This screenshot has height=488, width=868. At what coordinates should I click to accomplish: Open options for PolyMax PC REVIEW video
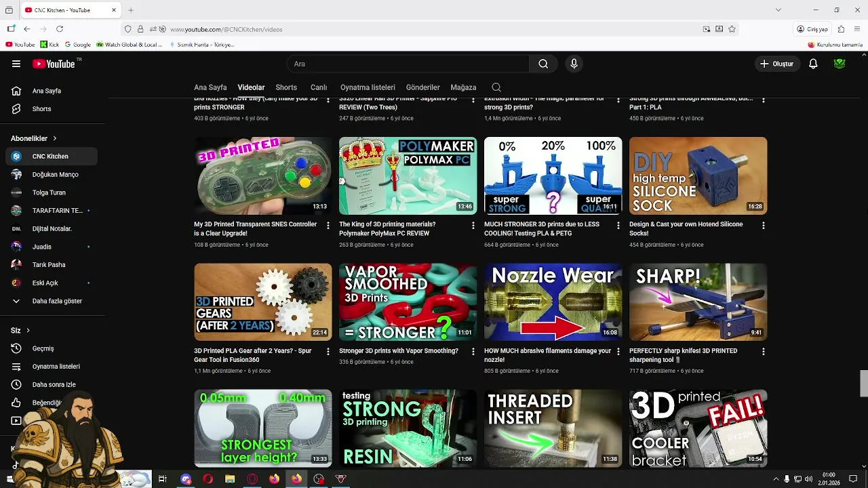pos(473,225)
